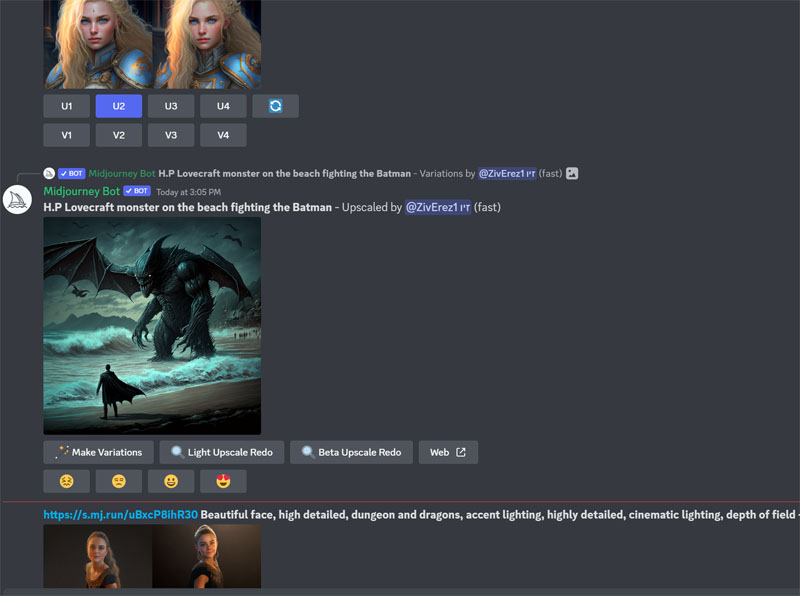Open the blonde armored warrior image grid

coord(152,44)
